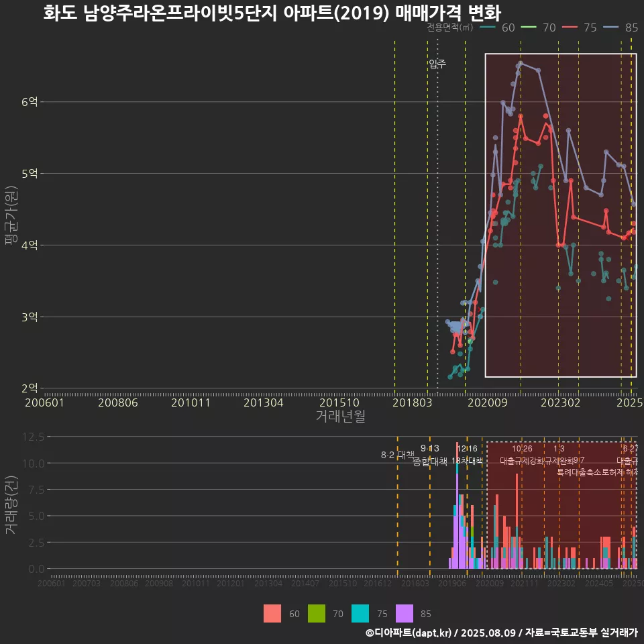Click the 75 line legend entry at top
Viewport: 644px width, 644px height.
580,28
